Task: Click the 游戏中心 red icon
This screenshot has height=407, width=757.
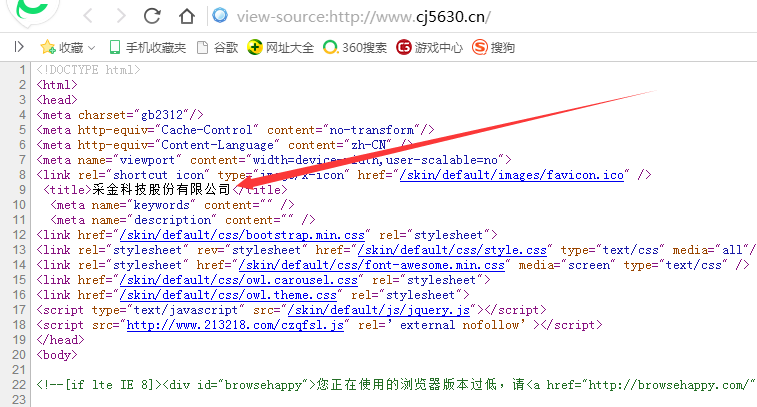Action: (x=404, y=47)
